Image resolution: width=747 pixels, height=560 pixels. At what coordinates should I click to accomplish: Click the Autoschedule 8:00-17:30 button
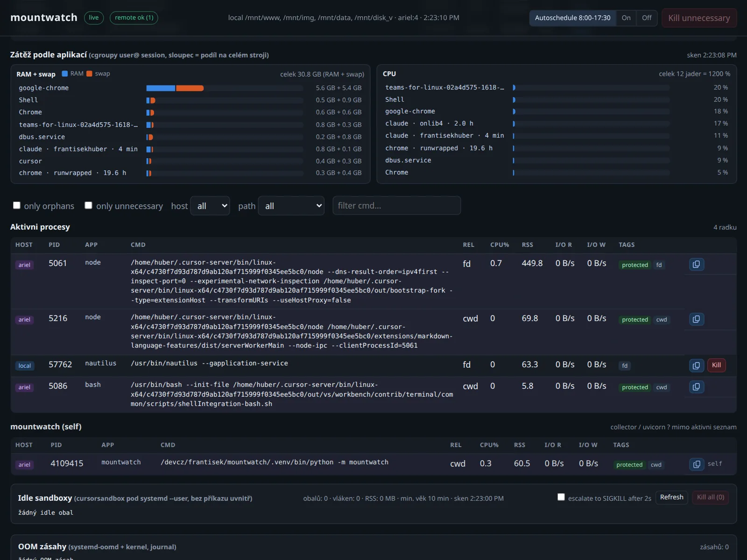coord(572,18)
